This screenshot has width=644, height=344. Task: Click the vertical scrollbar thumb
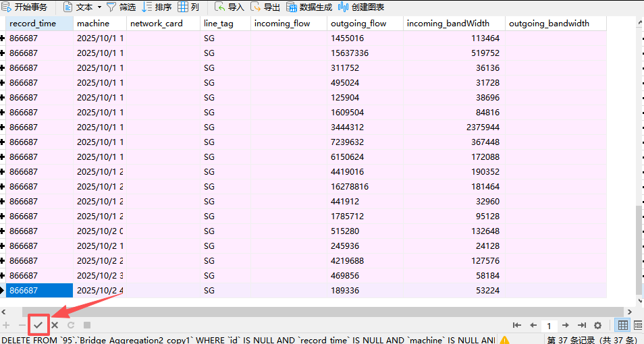point(639,250)
